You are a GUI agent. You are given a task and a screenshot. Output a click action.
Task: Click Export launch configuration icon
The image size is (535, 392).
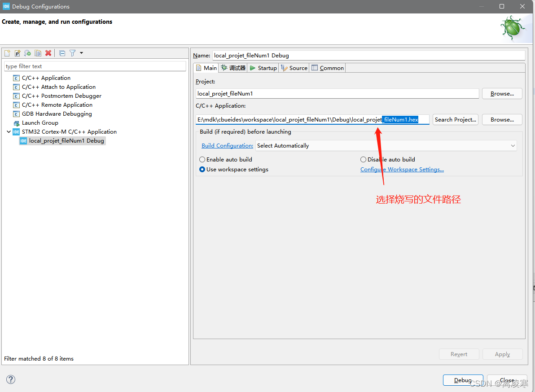[x=28, y=53]
